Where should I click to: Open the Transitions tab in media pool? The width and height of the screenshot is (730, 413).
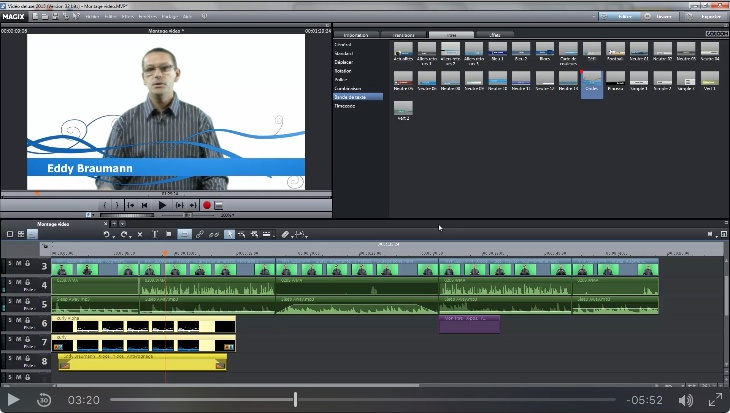pyautogui.click(x=403, y=35)
